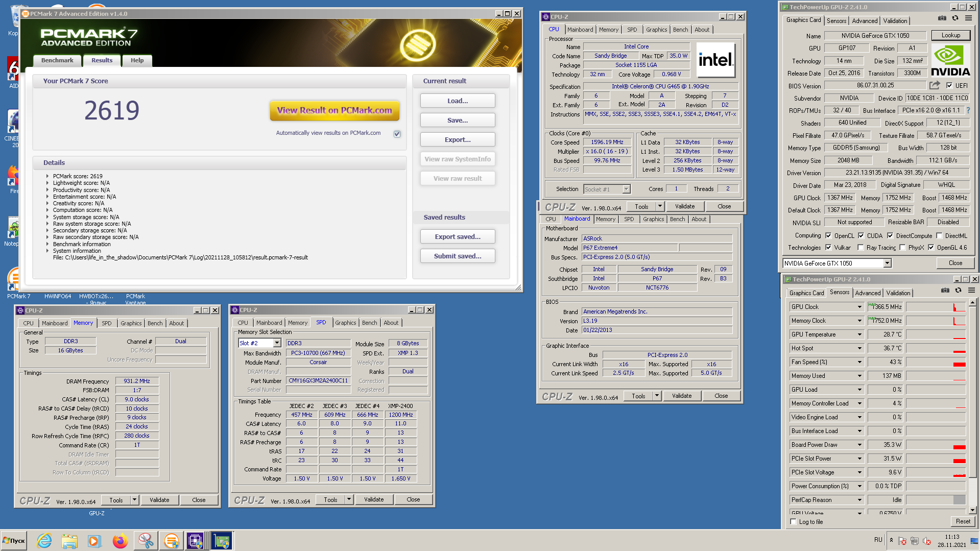Toggle the UEFI checkbox in GPU-Z
Screen dimensions: 980x551
[x=949, y=86]
